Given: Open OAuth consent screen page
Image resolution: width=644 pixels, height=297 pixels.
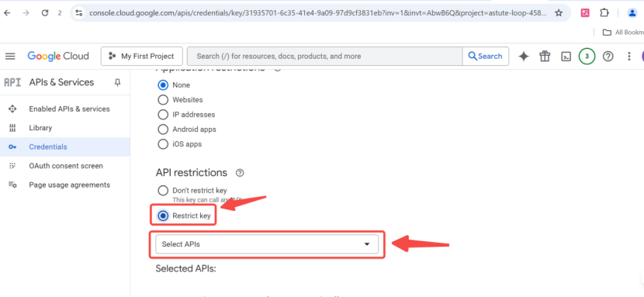Looking at the screenshot, I should coord(66,166).
